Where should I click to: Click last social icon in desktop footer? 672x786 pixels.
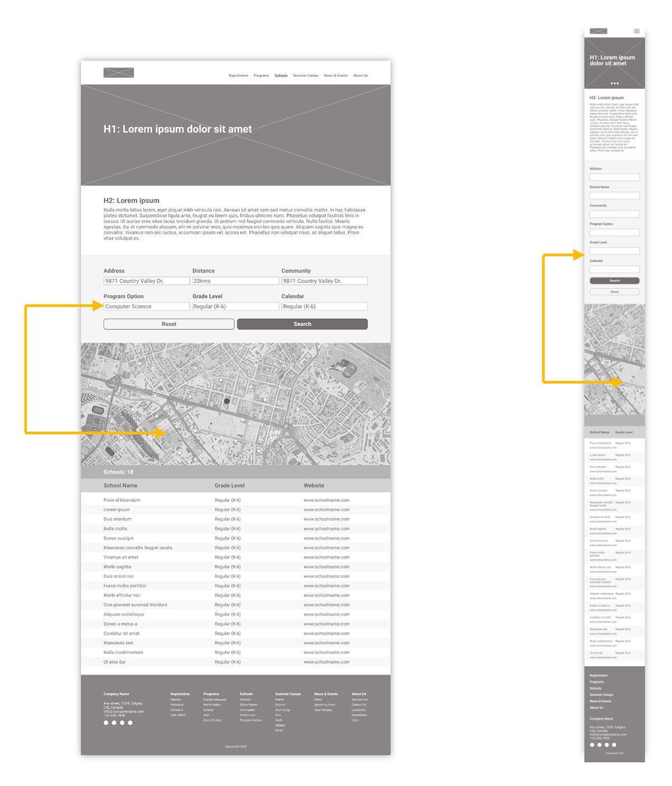[x=130, y=723]
